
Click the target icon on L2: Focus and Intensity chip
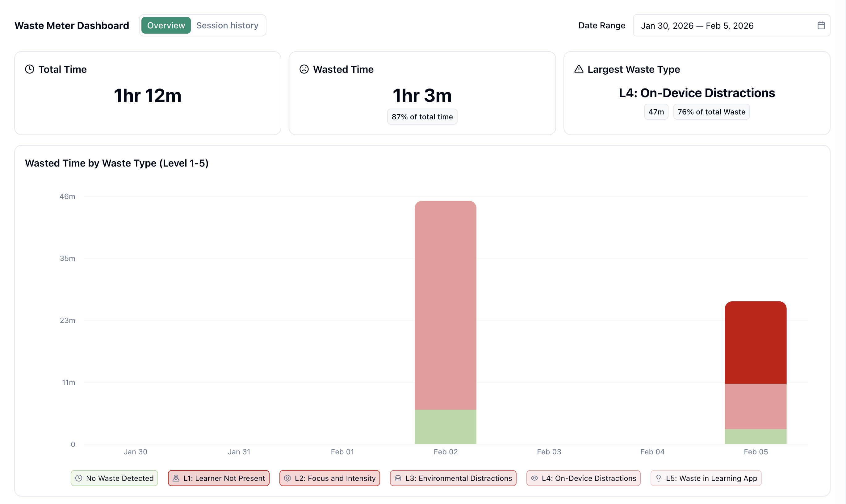(x=287, y=478)
